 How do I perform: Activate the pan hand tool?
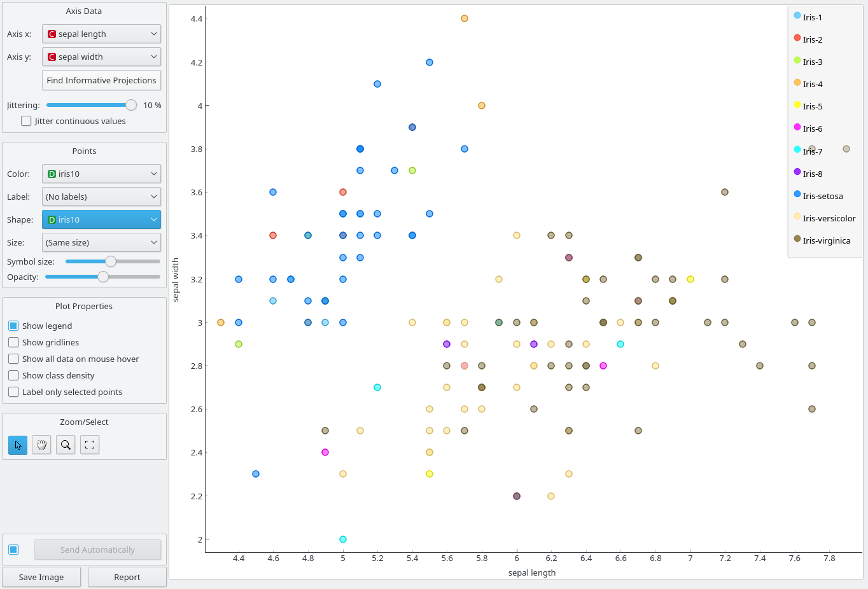(x=41, y=445)
